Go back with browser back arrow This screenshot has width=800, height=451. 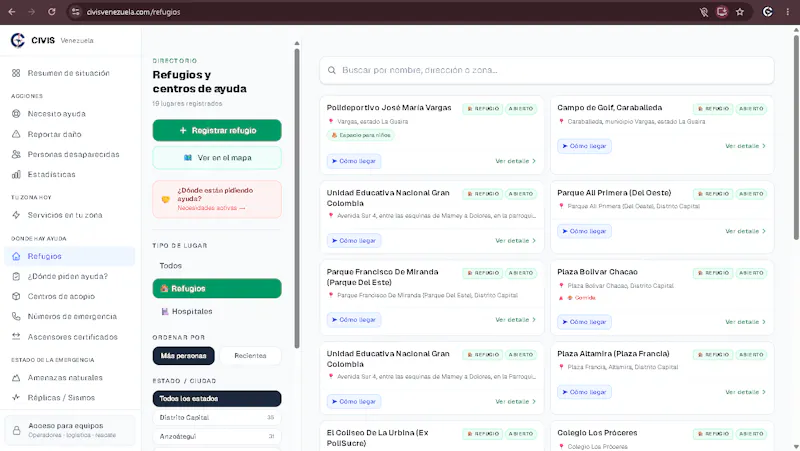tap(12, 12)
